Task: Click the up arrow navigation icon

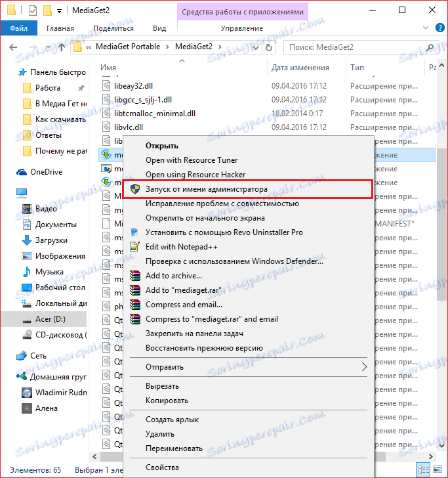Action: tap(62, 47)
